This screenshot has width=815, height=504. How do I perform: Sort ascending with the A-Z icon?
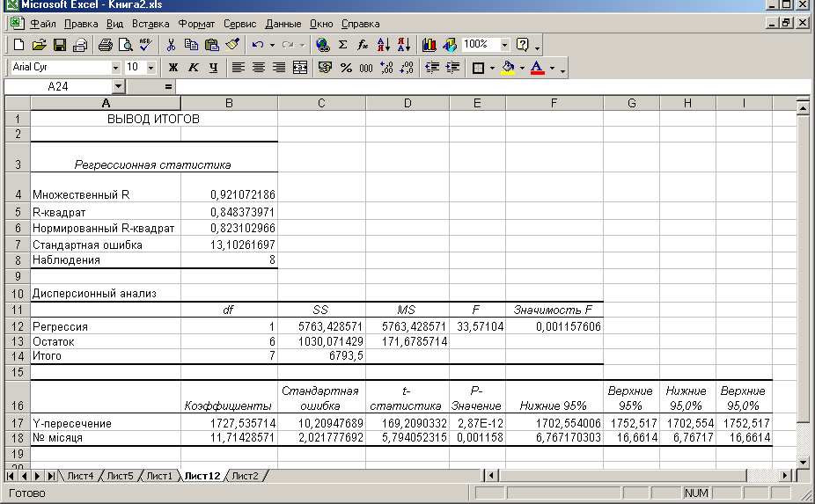[383, 45]
